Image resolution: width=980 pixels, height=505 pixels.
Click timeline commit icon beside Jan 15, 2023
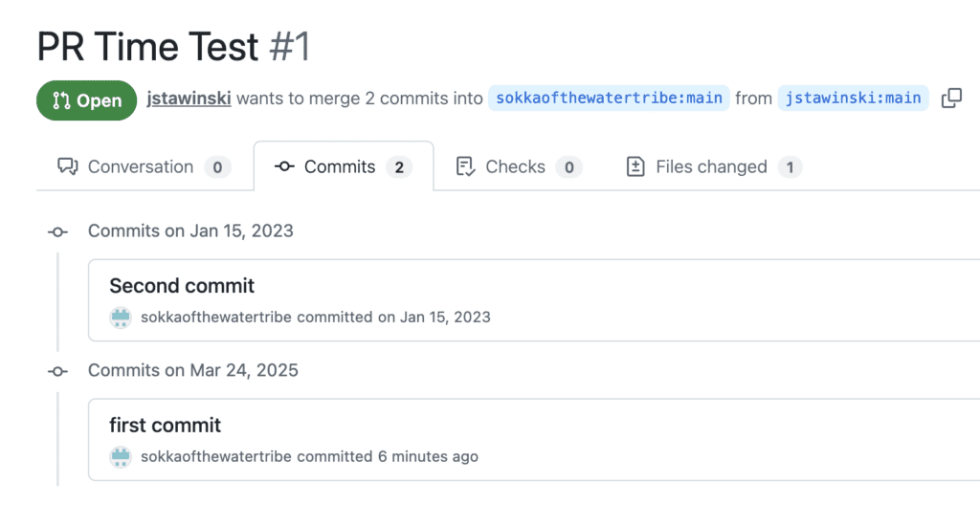[58, 231]
